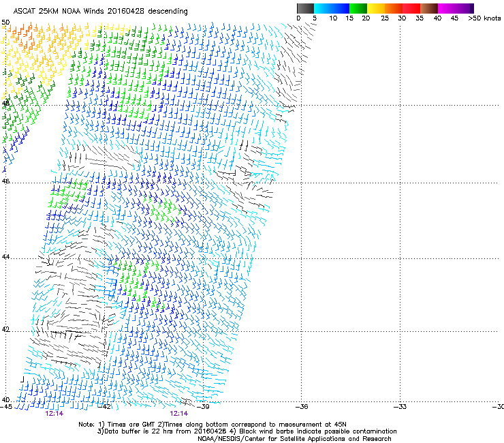The width and height of the screenshot is (504, 443).
Task: Click the green 15-20 knots color band
Action: [358, 8]
